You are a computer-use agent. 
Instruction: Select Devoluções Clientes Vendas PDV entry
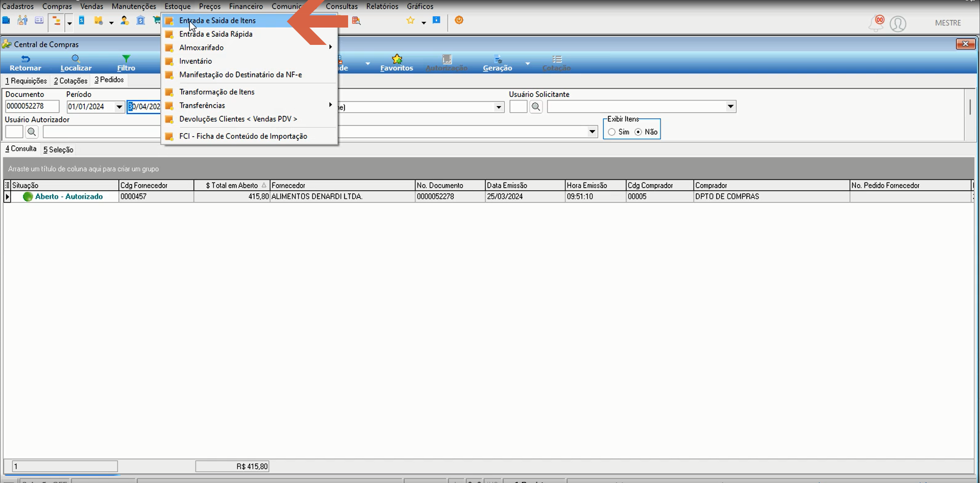click(250, 119)
